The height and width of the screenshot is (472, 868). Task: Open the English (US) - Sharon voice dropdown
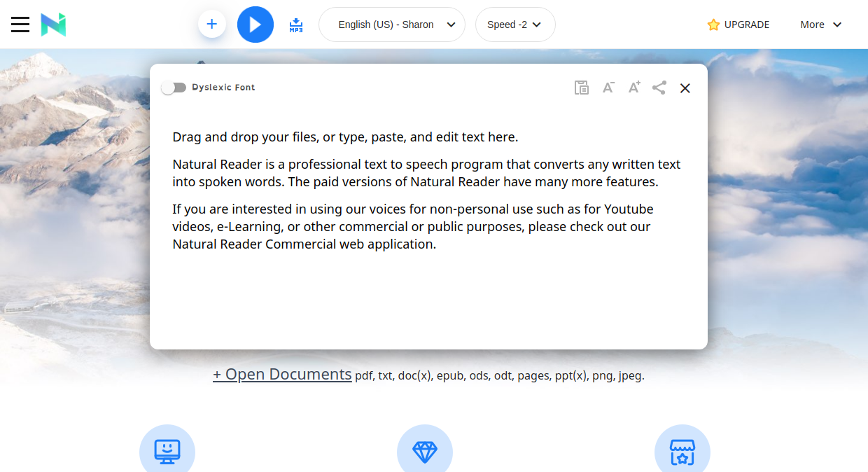(x=392, y=25)
